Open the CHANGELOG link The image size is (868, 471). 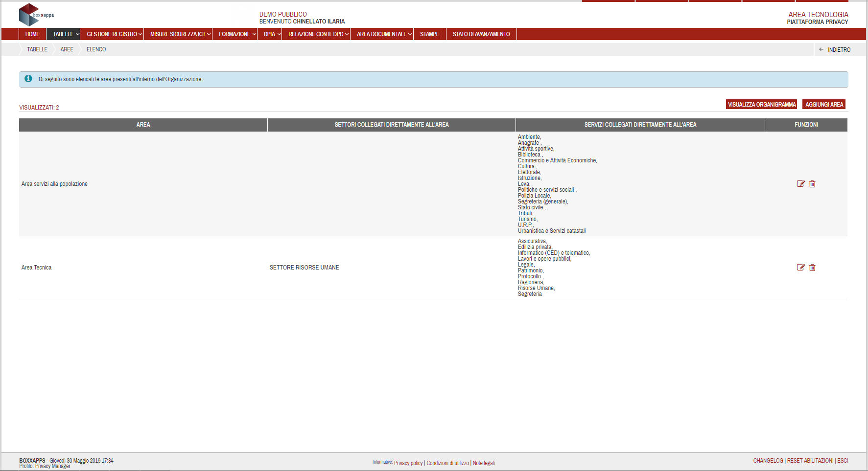point(768,461)
